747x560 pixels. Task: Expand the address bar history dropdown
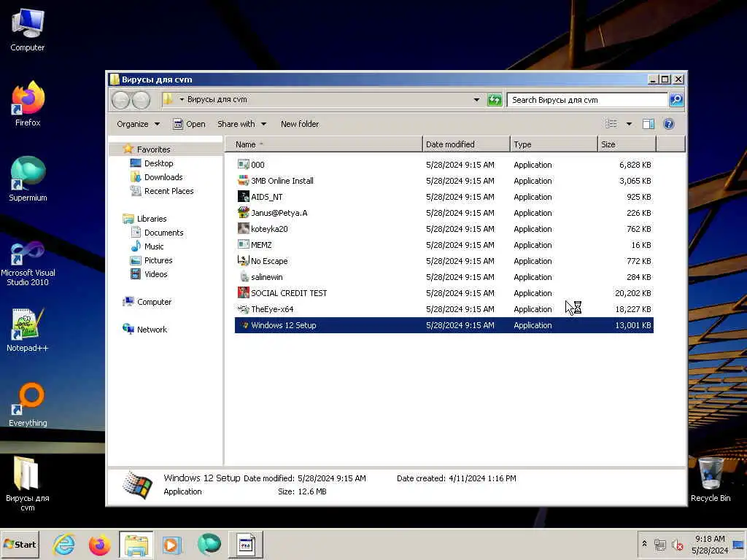point(476,99)
